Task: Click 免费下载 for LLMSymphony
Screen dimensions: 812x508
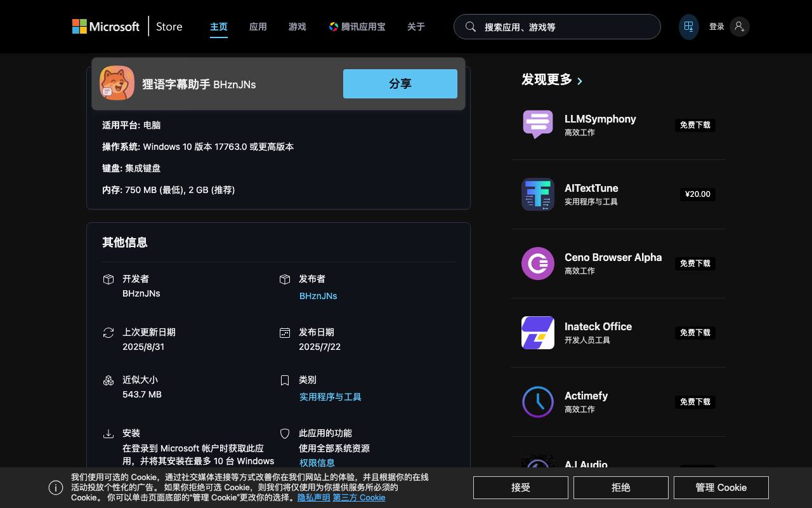Action: click(695, 125)
